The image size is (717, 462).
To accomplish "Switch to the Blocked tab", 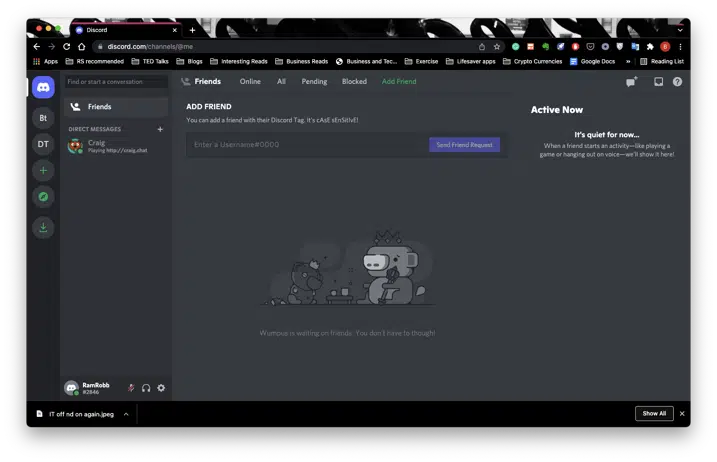I will pos(354,81).
